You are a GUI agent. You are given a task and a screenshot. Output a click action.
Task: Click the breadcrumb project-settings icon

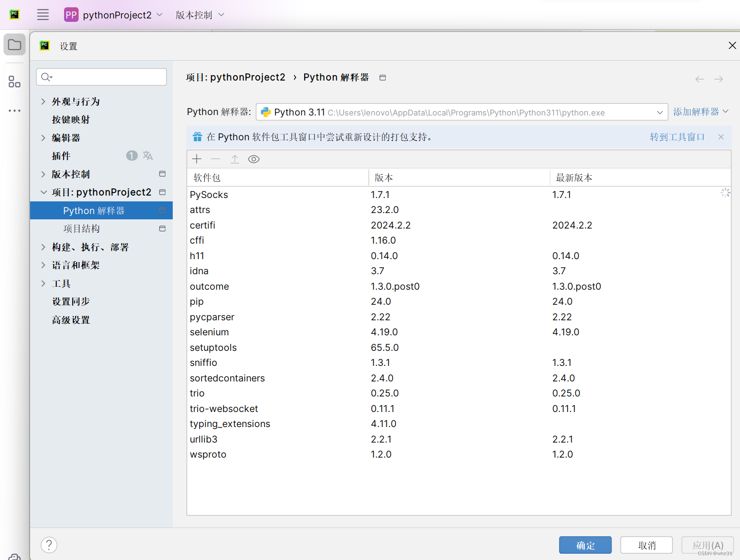pyautogui.click(x=382, y=78)
